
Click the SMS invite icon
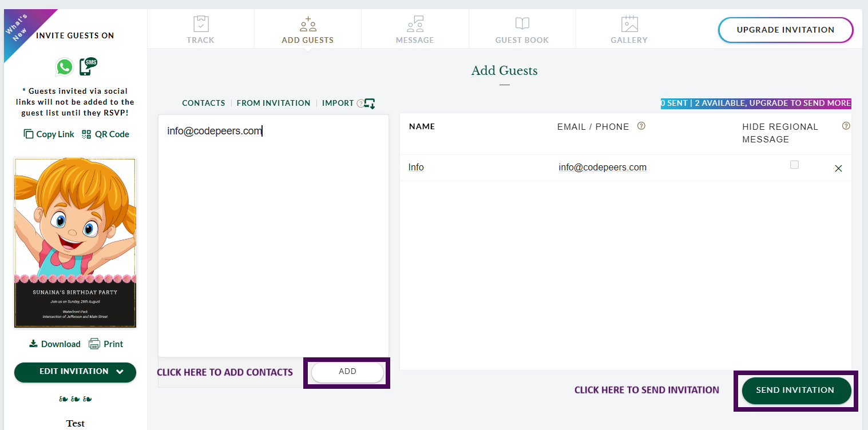tap(88, 66)
